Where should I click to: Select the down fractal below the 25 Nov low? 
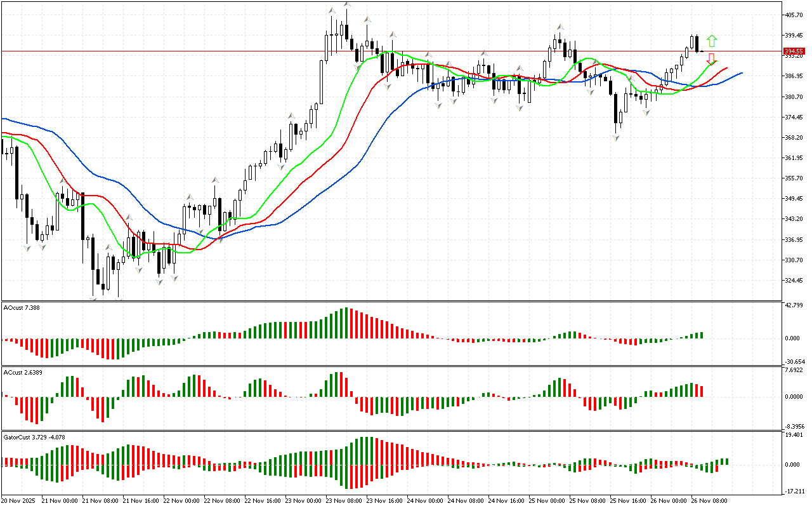pyautogui.click(x=616, y=137)
